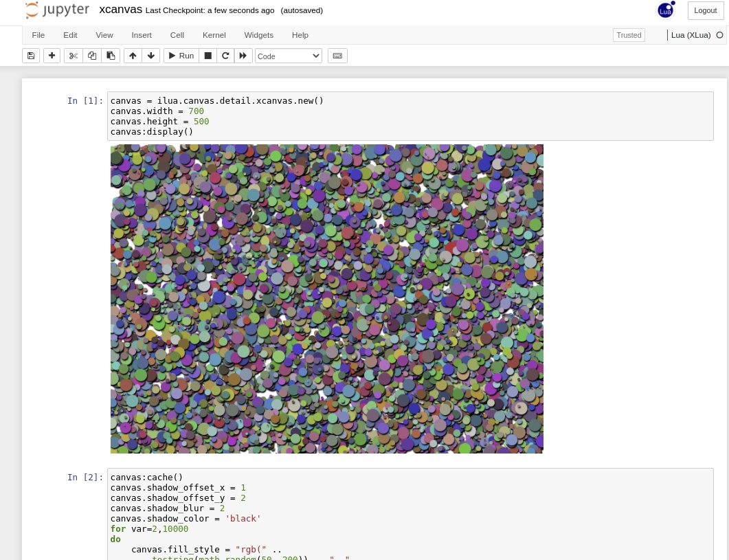This screenshot has height=560, width=729.
Task: Rename the notebook title xcanvas
Action: tap(120, 10)
